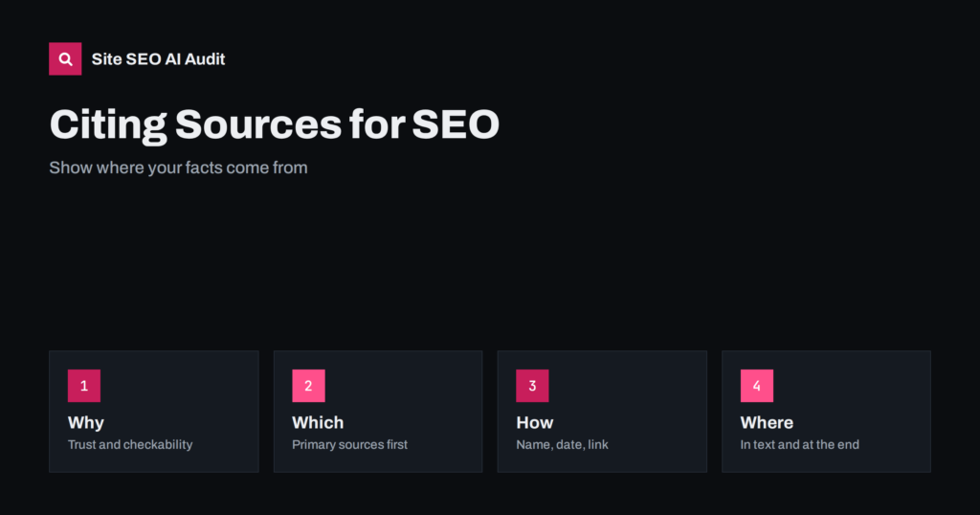Click the number 4 badge

[757, 386]
